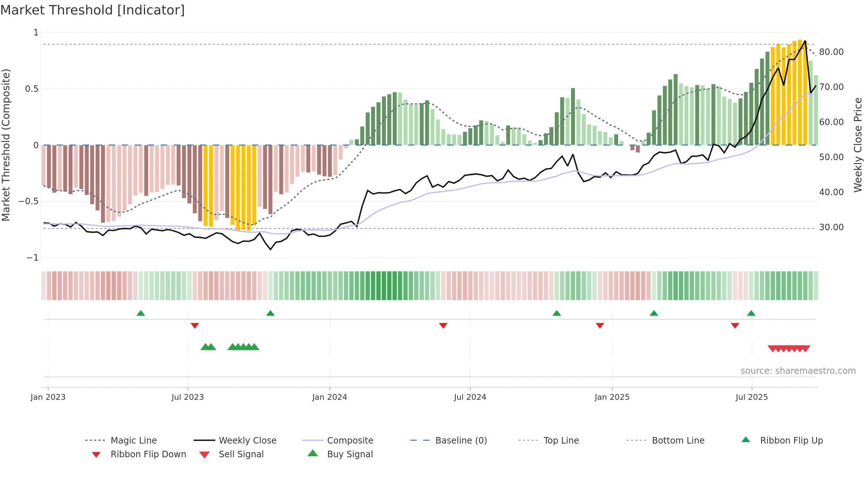
Task: Toggle the Magic Line legend entry
Action: point(121,440)
